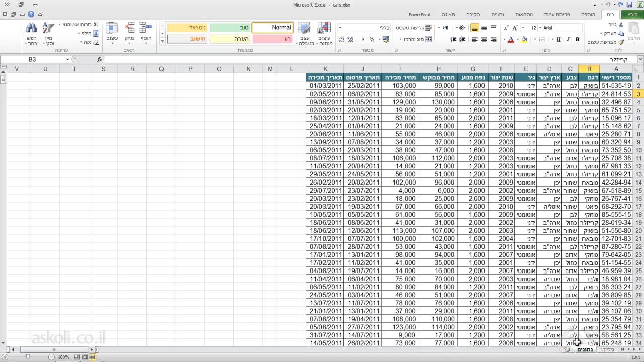Toggle middle vertical alignment

pyautogui.click(x=484, y=28)
